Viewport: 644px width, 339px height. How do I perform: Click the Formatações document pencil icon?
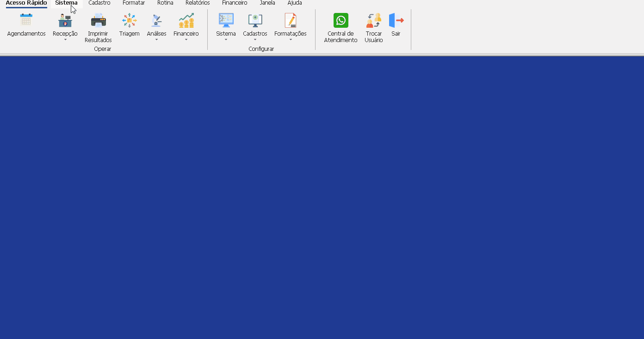(x=290, y=20)
